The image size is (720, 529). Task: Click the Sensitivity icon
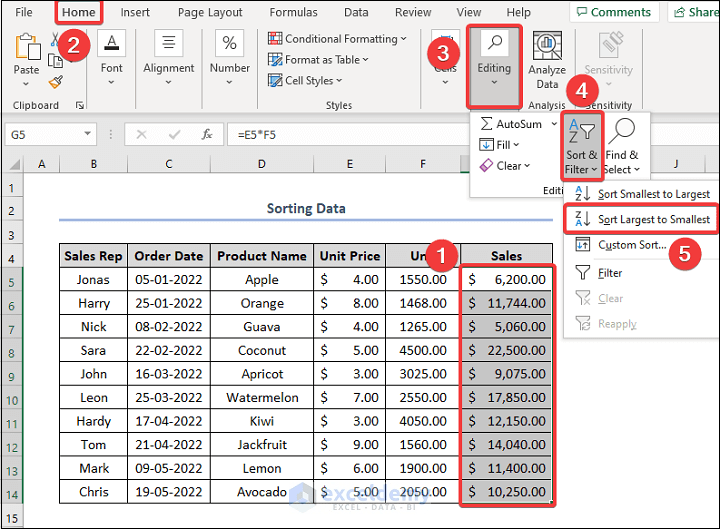pos(612,45)
